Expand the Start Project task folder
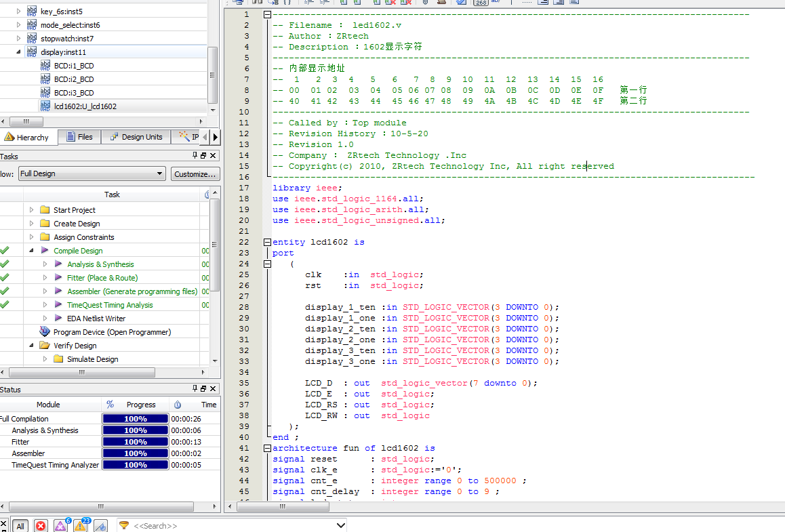This screenshot has width=785, height=532. coord(32,209)
